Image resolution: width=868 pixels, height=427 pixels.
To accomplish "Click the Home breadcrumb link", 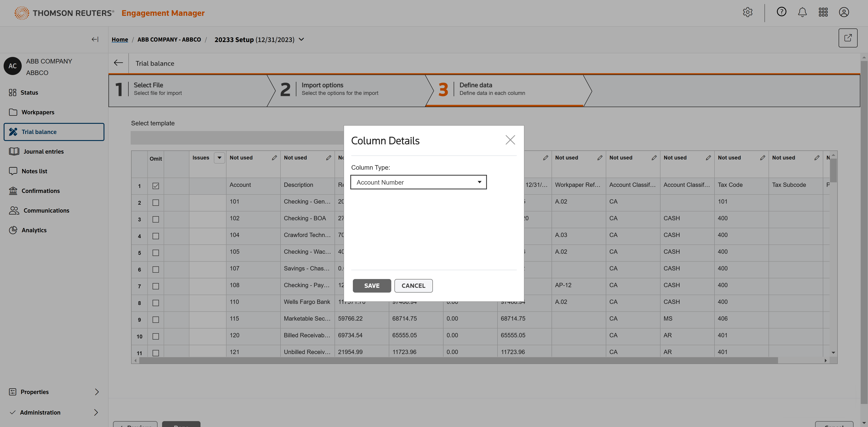I will [x=120, y=39].
